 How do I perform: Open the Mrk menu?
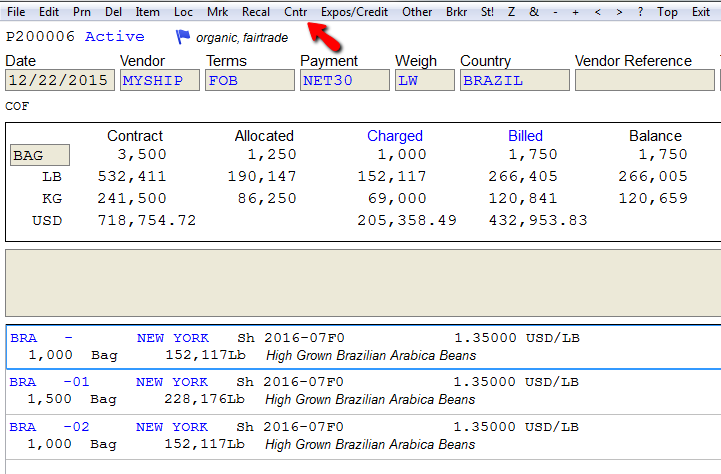(217, 11)
